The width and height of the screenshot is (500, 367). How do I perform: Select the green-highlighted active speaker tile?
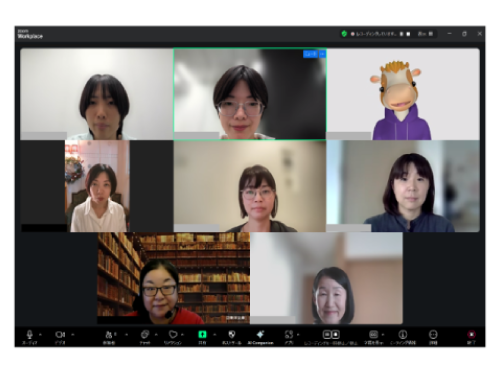[x=250, y=94]
